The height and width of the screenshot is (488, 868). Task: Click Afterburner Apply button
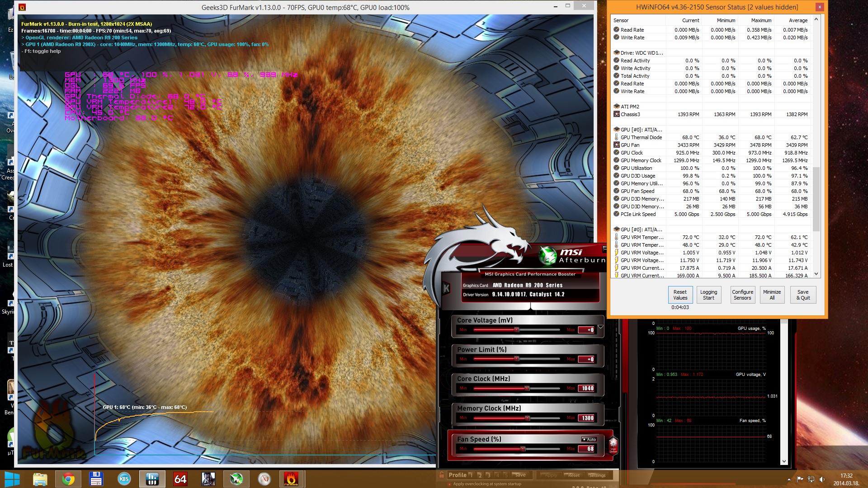[551, 475]
